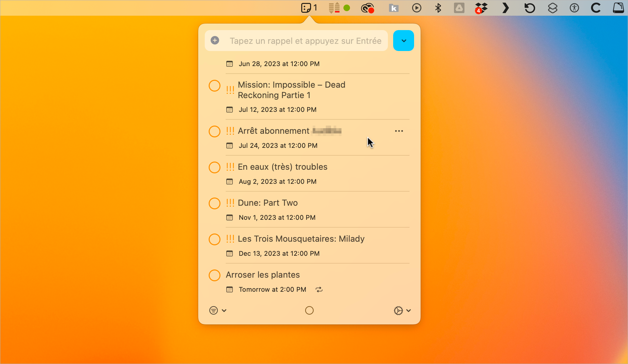The width and height of the screenshot is (628, 364).
Task: Open the list filter dropdown at bottom left
Action: (218, 310)
